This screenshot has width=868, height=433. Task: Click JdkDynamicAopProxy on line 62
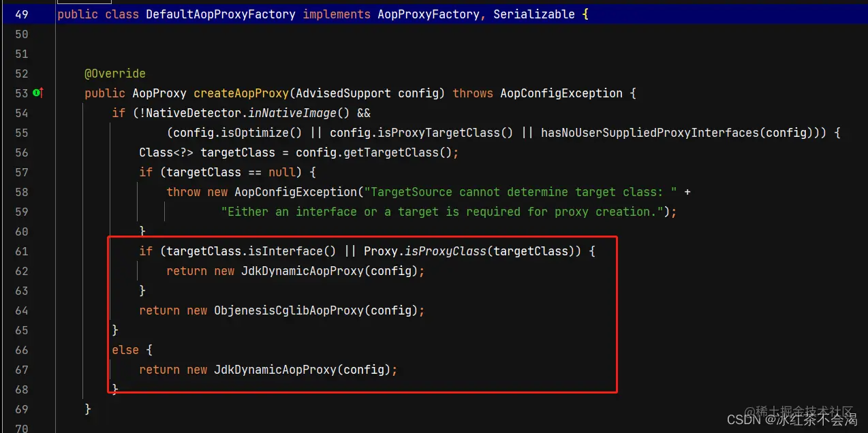tap(303, 271)
